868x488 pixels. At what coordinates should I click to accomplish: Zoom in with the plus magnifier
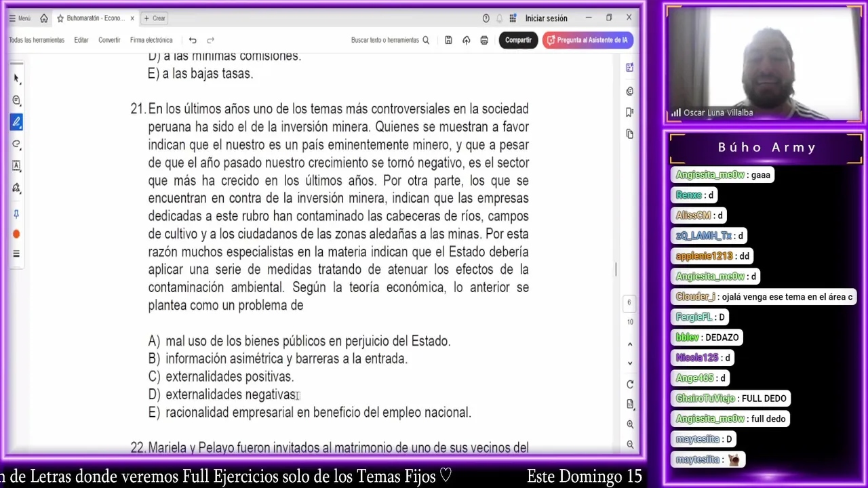(630, 424)
